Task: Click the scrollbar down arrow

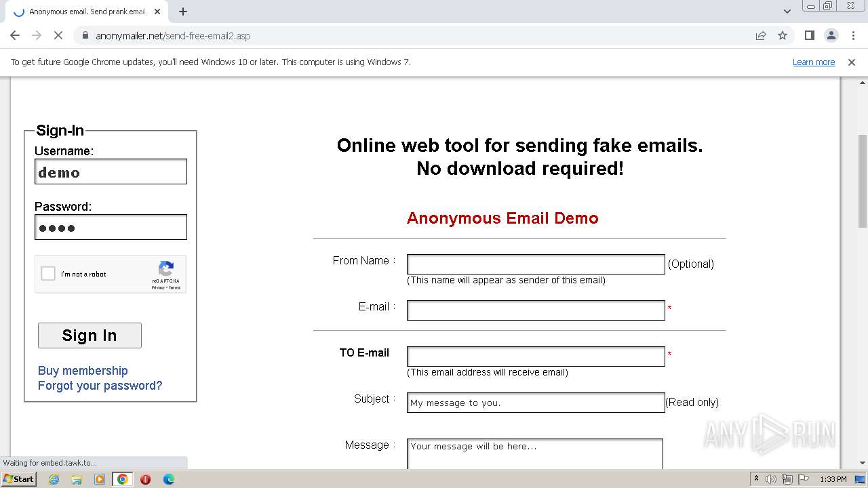Action: pos(863,464)
